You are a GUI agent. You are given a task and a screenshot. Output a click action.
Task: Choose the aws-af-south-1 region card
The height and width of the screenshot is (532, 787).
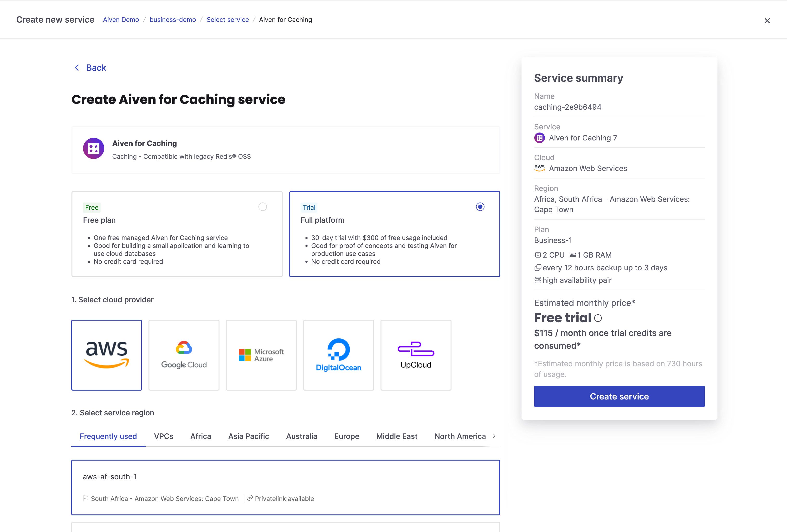[285, 487]
